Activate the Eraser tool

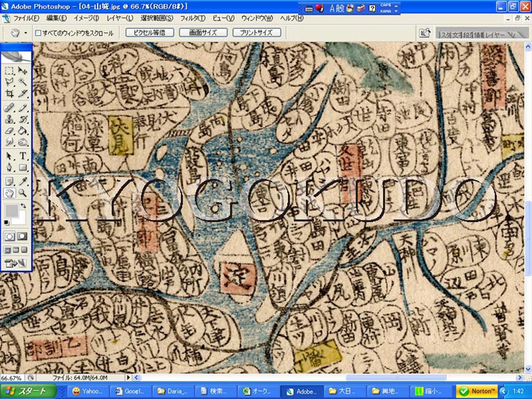pos(9,130)
